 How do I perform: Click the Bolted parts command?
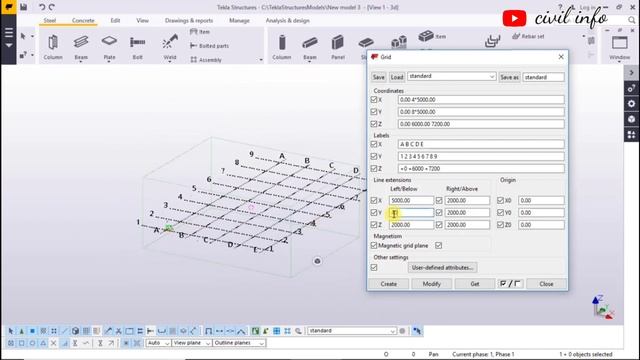(x=209, y=46)
